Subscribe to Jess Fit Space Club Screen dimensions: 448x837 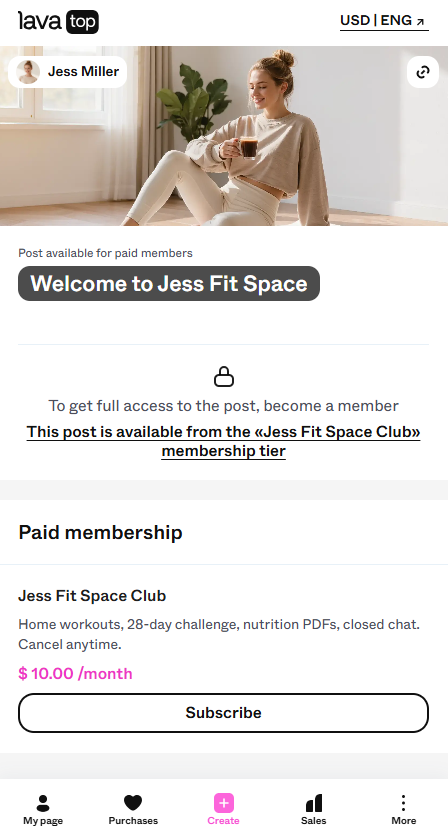[x=224, y=713]
